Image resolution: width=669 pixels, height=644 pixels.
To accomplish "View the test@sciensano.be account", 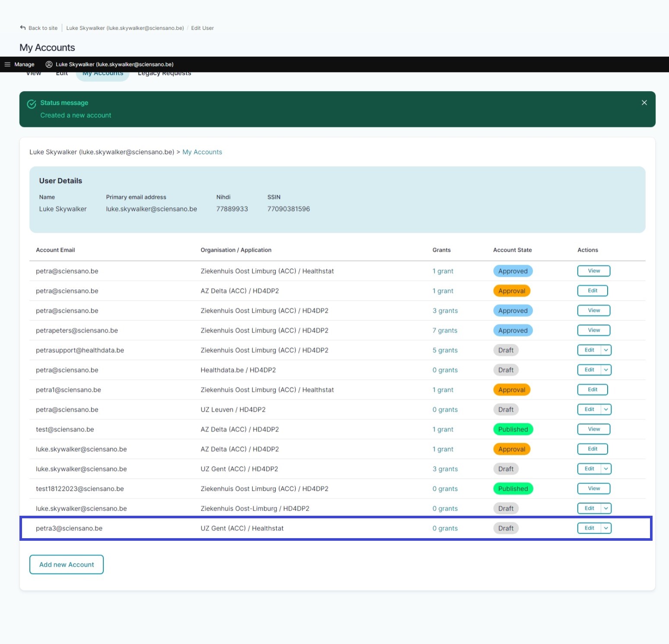I will (593, 429).
